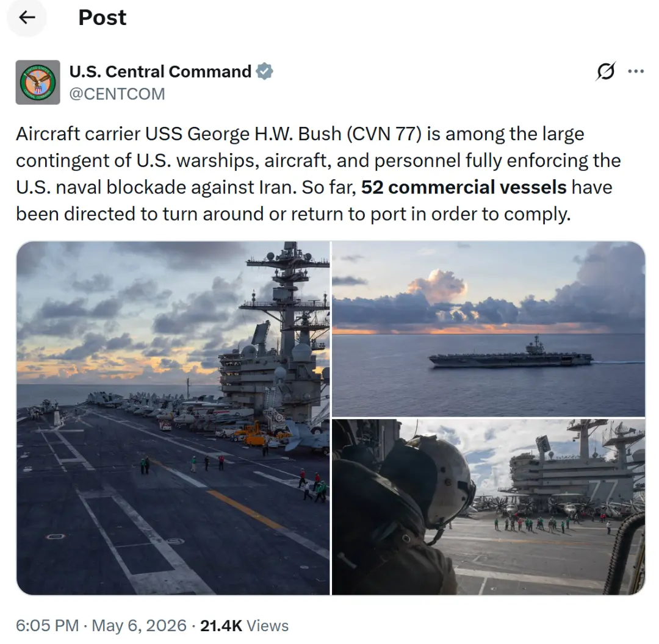The image size is (659, 644).
Task: Open the carrier at sunset photo
Action: tap(488, 329)
